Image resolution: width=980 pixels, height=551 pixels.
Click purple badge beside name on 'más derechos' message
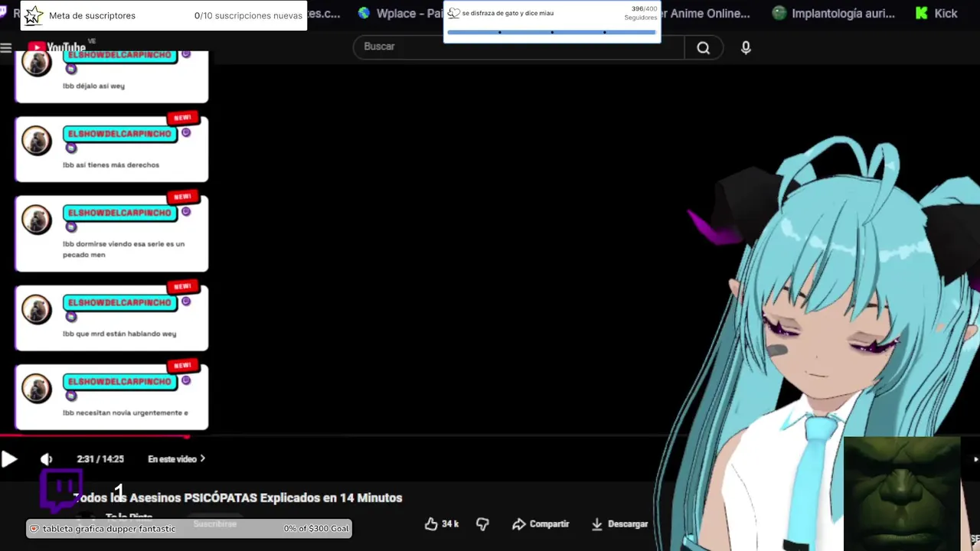(x=185, y=133)
